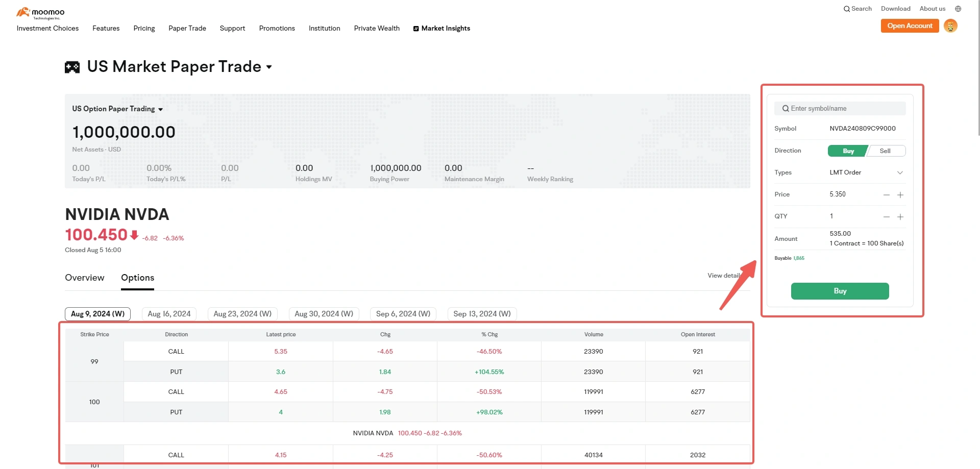Select Aug 23, 2024 (W) expiry
Screen dimensions: 980x469
click(242, 314)
